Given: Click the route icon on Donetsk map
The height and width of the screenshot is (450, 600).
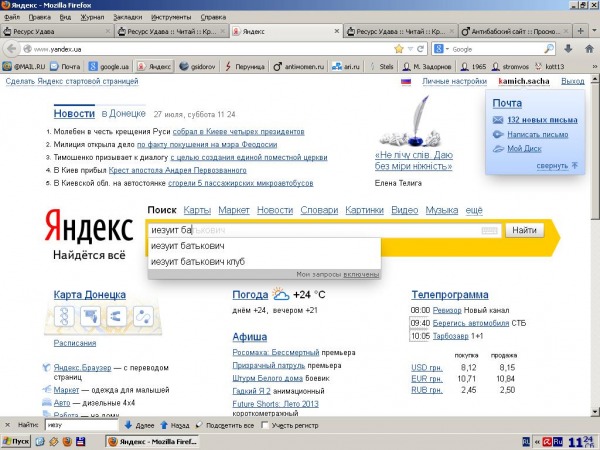Looking at the screenshot, I should [143, 316].
